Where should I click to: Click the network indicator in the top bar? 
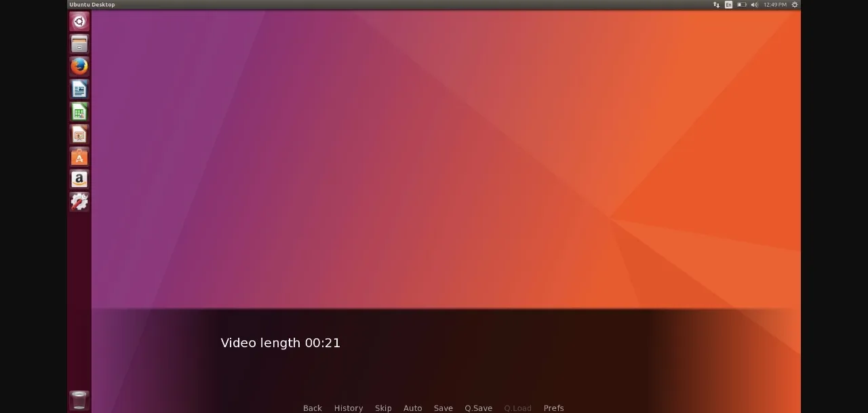716,5
